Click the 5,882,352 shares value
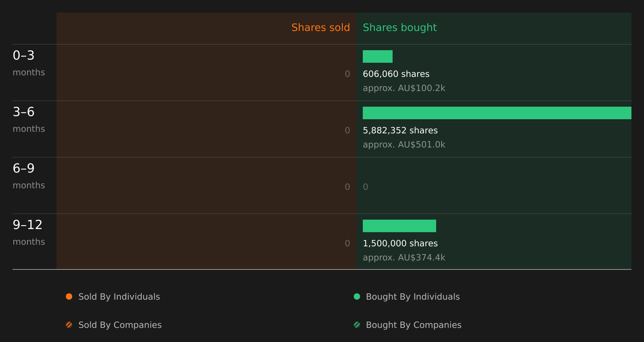The height and width of the screenshot is (342, 644). [400, 130]
